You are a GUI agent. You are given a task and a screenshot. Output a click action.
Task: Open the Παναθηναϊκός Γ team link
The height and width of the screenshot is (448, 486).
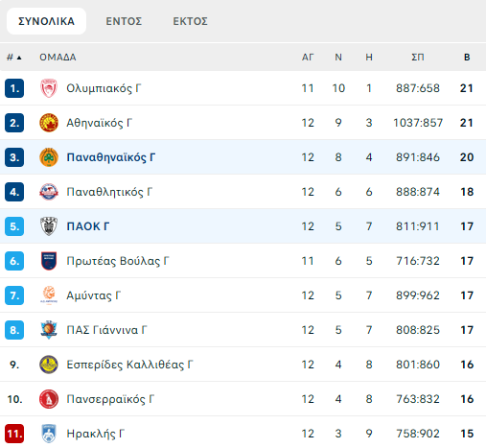click(111, 157)
